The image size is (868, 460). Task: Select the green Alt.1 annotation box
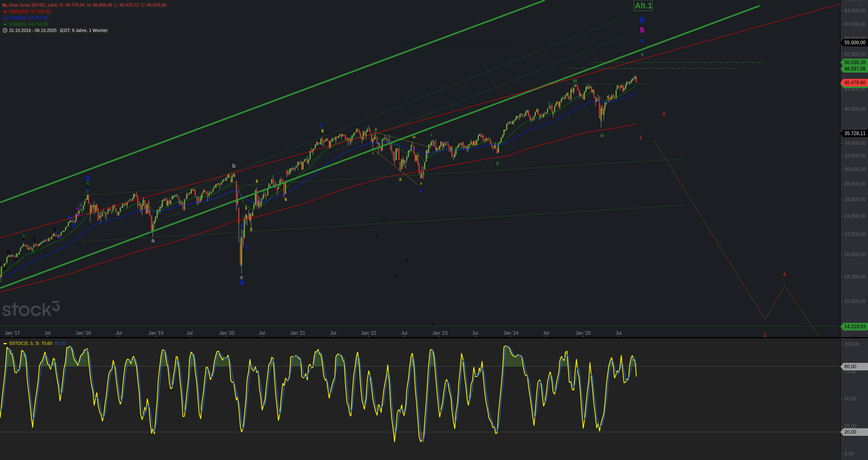point(643,6)
